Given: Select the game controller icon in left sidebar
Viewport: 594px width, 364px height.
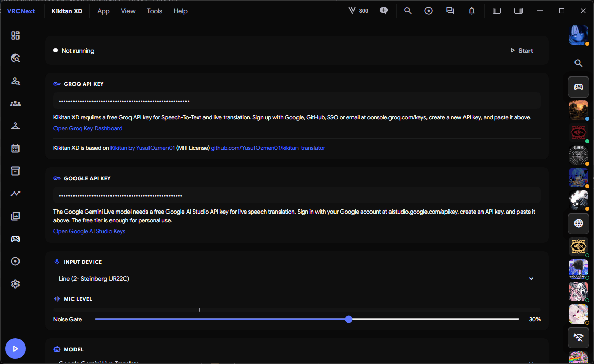Looking at the screenshot, I should click(x=15, y=239).
